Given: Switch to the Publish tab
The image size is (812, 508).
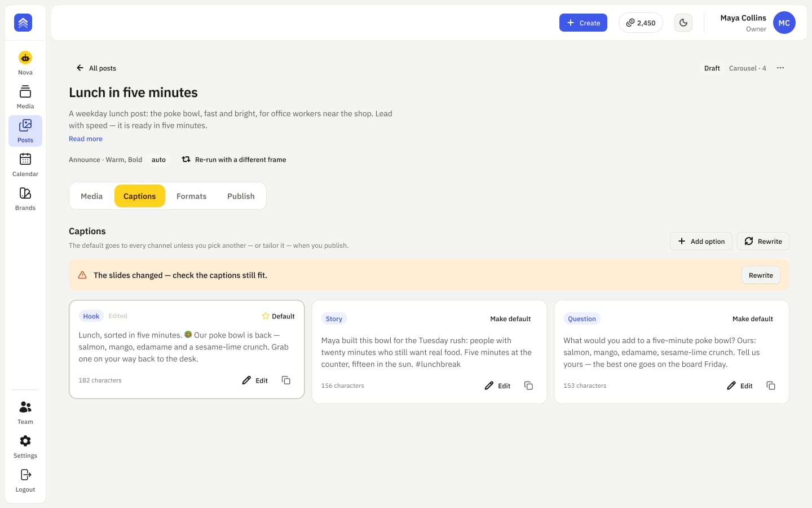Looking at the screenshot, I should click(241, 196).
